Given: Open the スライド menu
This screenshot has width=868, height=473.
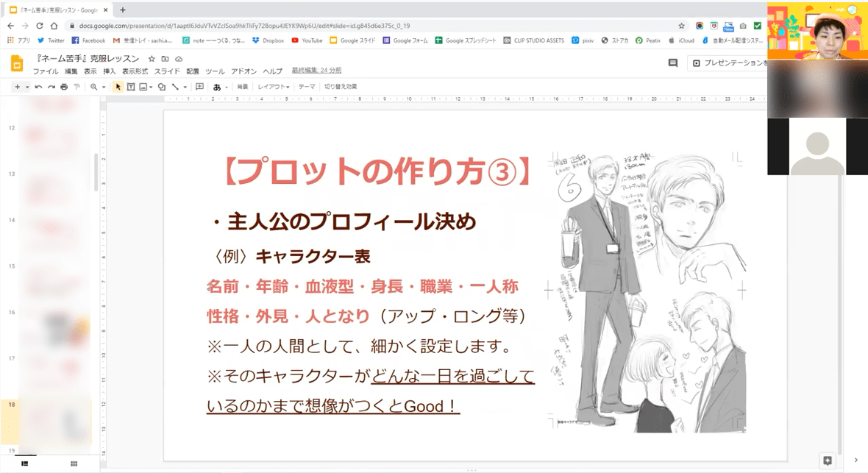Looking at the screenshot, I should point(167,71).
